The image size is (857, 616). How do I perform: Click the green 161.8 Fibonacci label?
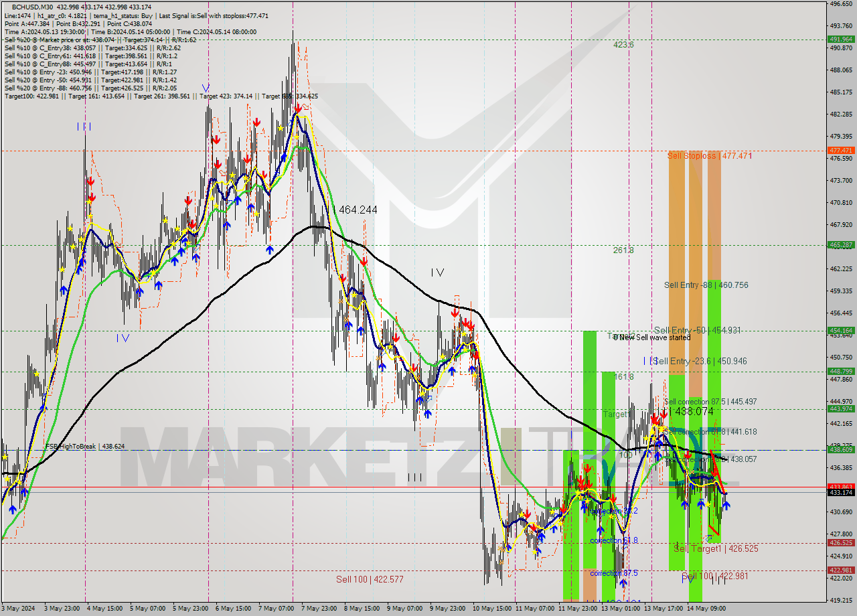(623, 377)
